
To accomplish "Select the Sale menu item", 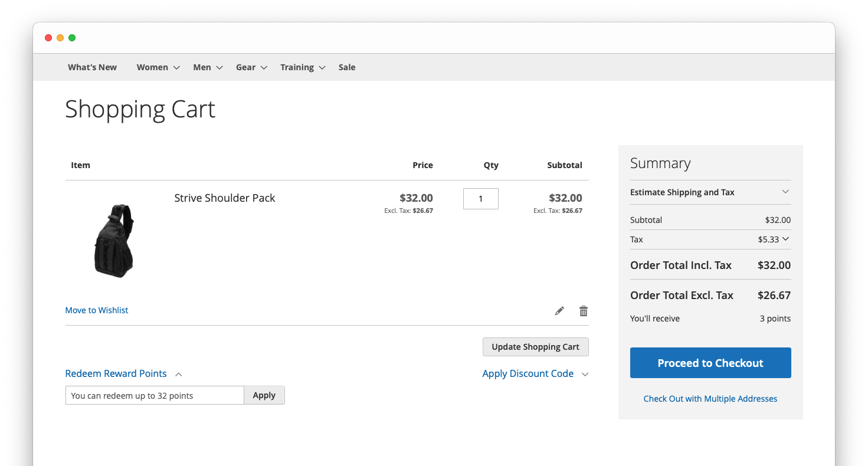I will point(347,67).
